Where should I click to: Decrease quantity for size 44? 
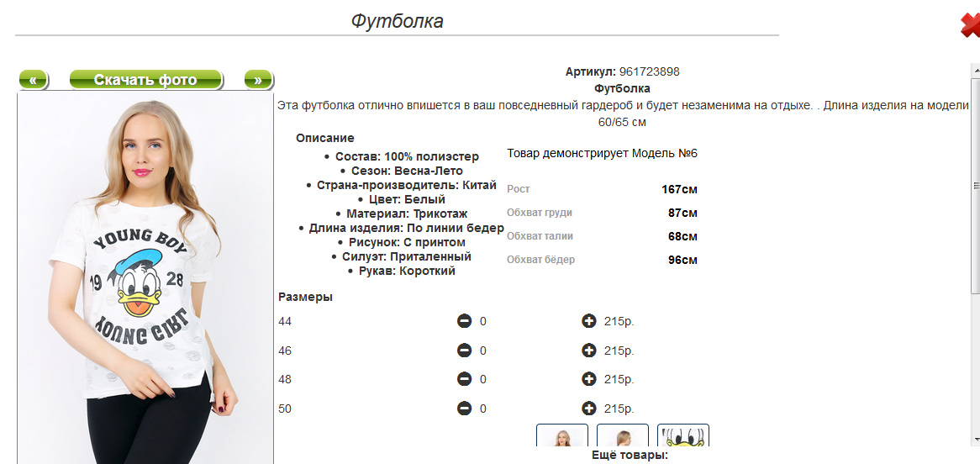click(465, 321)
